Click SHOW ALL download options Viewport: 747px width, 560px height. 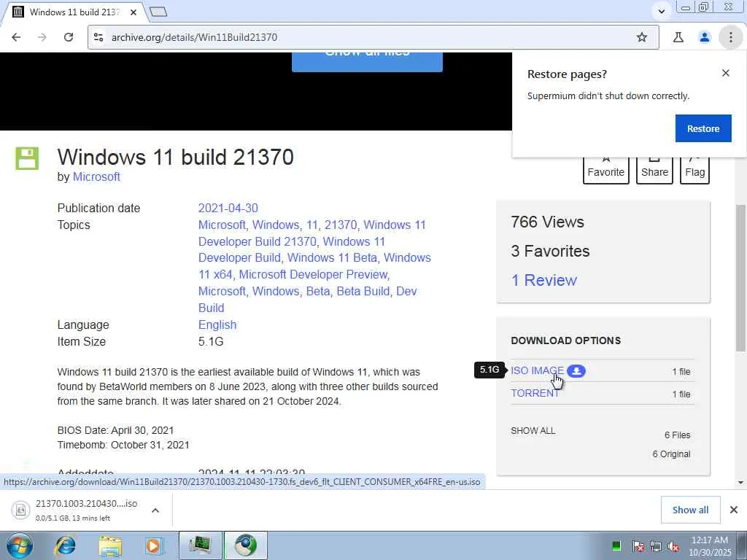pos(533,430)
